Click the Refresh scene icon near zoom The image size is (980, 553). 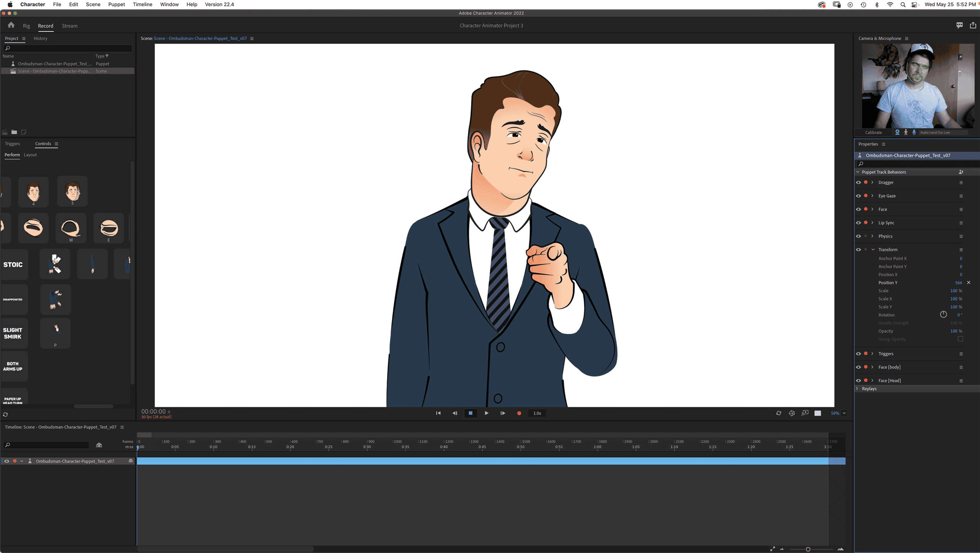pos(779,413)
